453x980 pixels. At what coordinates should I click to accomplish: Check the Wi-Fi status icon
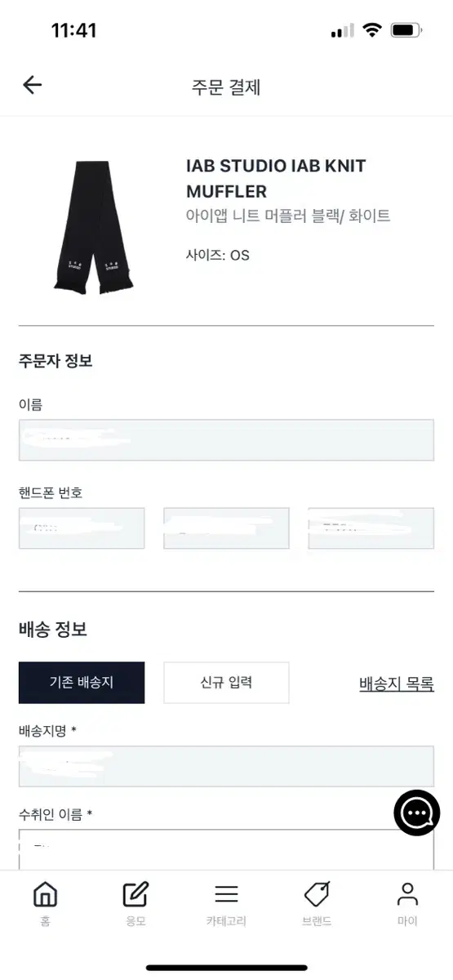373,30
